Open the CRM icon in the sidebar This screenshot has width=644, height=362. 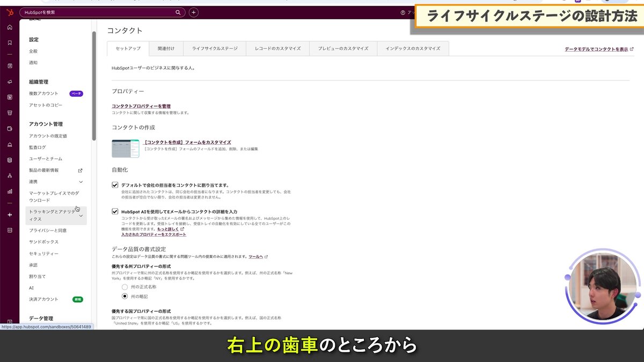click(x=9, y=65)
